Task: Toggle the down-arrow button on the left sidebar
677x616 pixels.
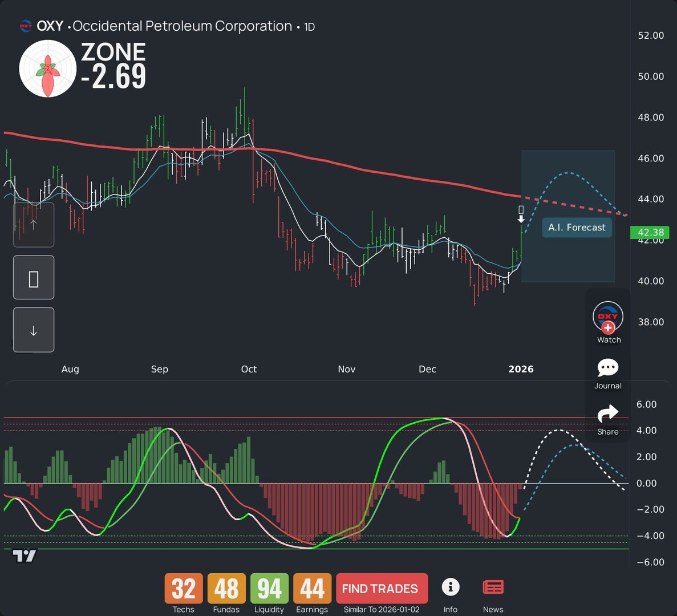Action: [x=34, y=330]
